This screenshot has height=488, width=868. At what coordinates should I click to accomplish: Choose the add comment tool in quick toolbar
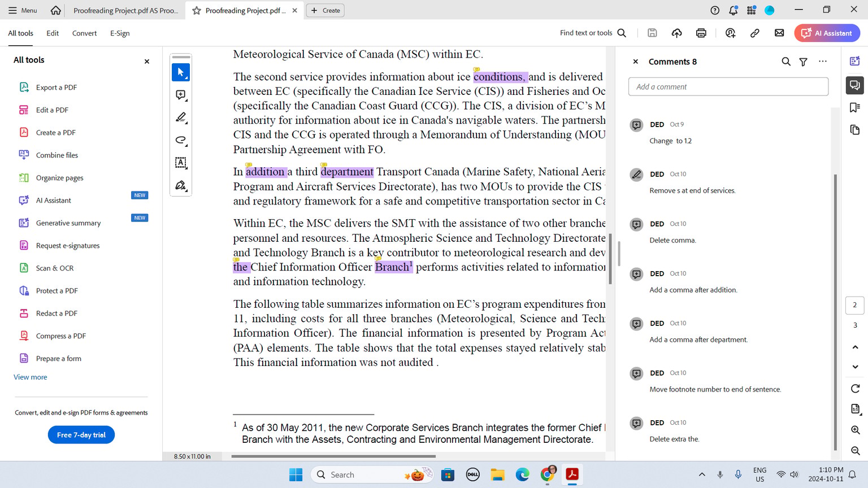(x=181, y=95)
